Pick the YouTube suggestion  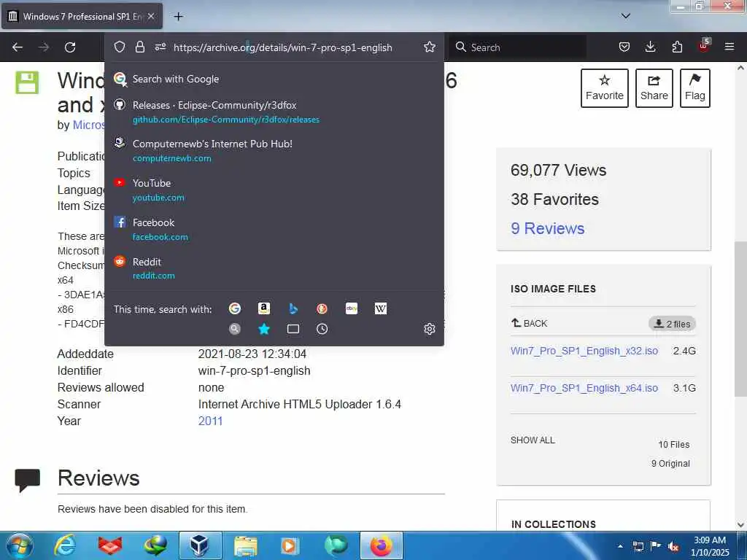tap(274, 190)
